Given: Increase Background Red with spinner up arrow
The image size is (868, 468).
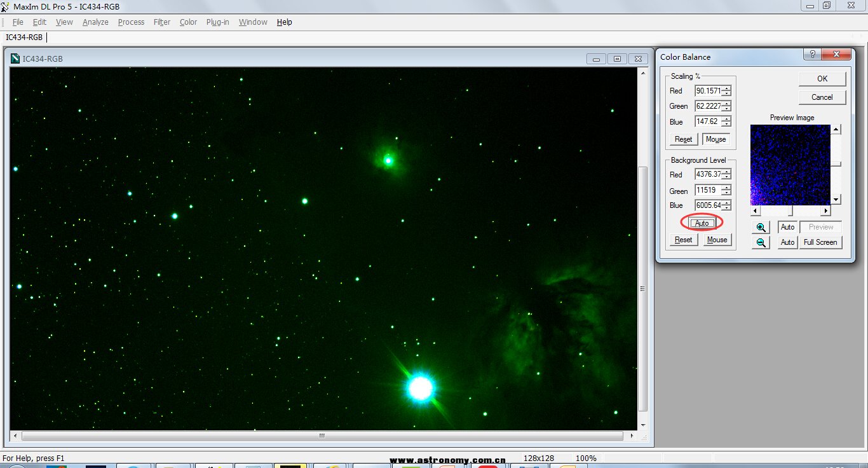Looking at the screenshot, I should (726, 172).
